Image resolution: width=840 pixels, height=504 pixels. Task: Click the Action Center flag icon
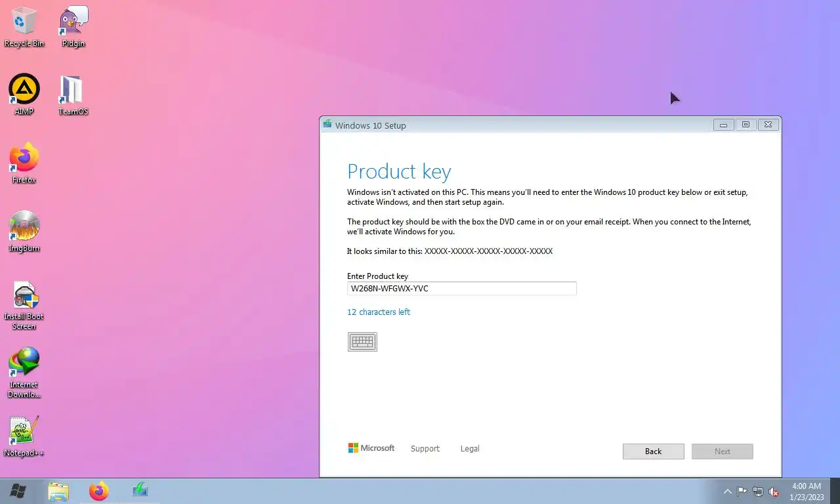742,492
